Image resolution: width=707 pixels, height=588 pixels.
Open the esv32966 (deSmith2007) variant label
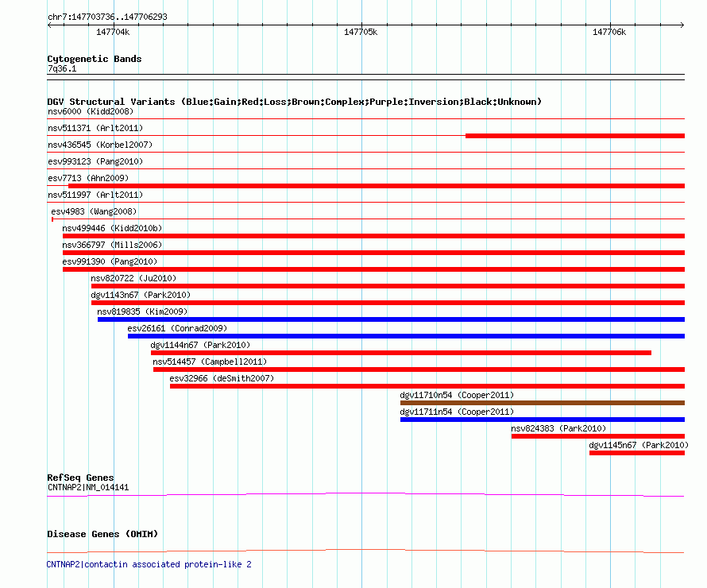222,378
